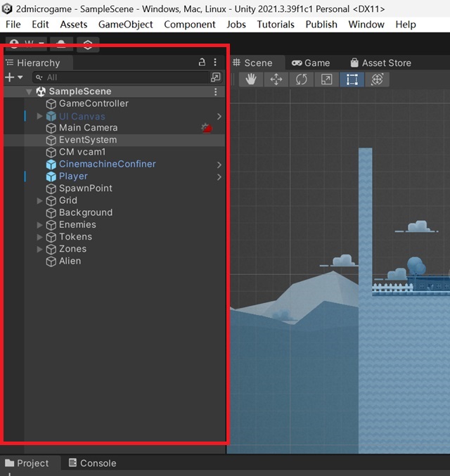This screenshot has height=476, width=450.
Task: Select the Rotate tool
Action: coord(301,79)
